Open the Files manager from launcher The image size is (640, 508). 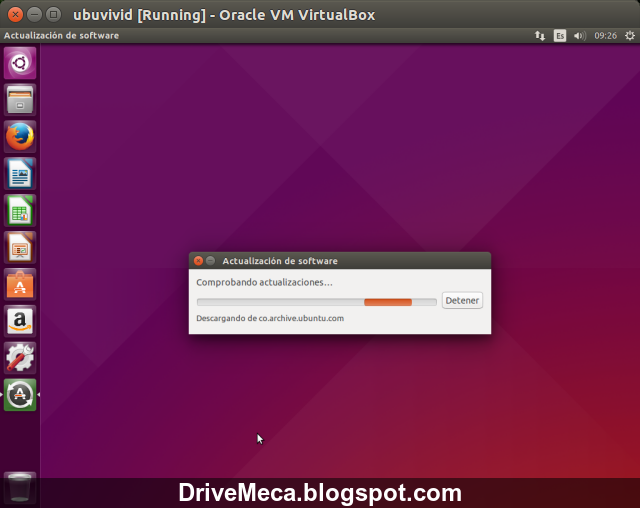(x=20, y=100)
